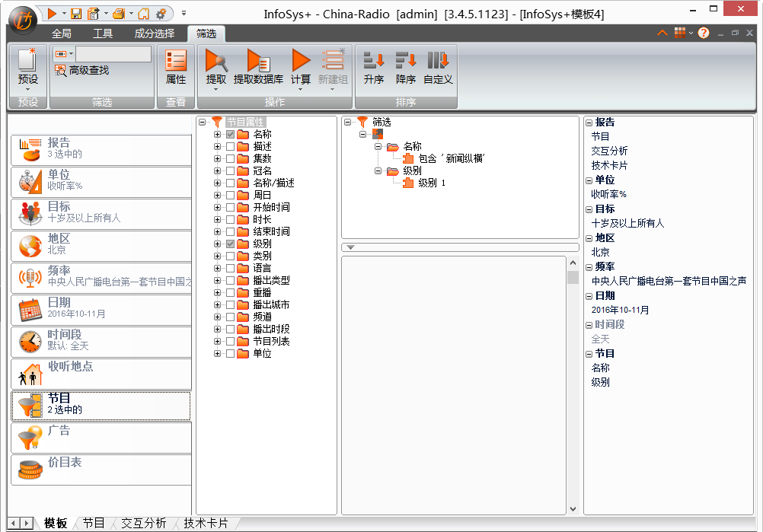Uncheck the 级别 attribute checkbox
Screen dimensions: 763x532
[x=231, y=244]
